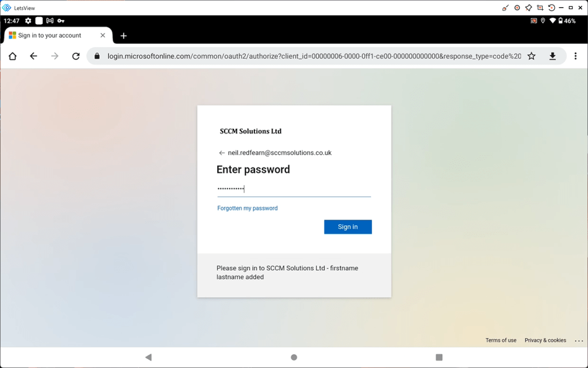This screenshot has height=368, width=588.
Task: Reload the Microsoft login page
Action: (x=76, y=56)
